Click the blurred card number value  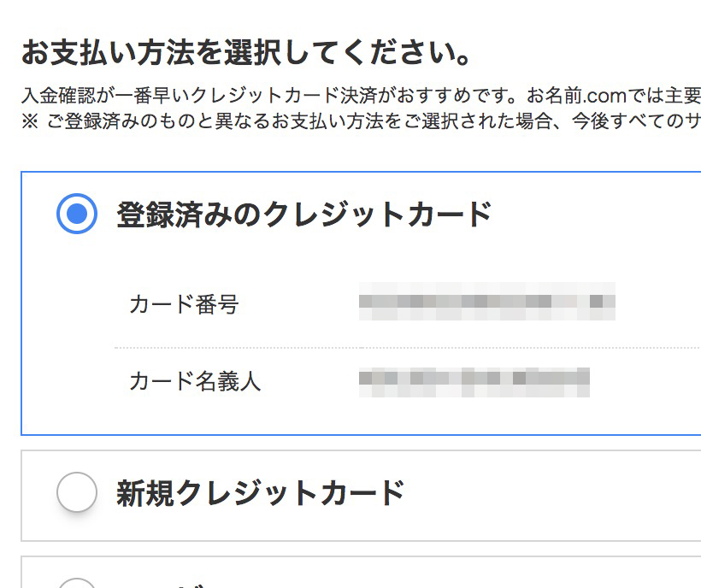point(487,301)
